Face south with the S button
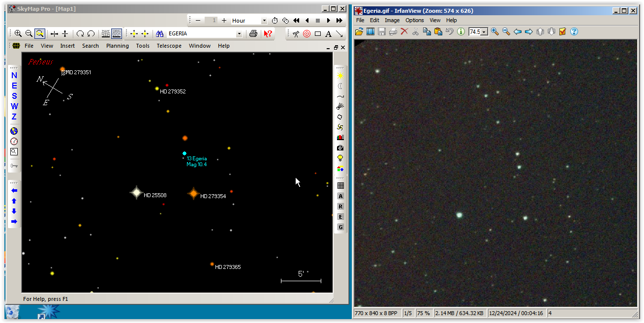 pyautogui.click(x=14, y=96)
